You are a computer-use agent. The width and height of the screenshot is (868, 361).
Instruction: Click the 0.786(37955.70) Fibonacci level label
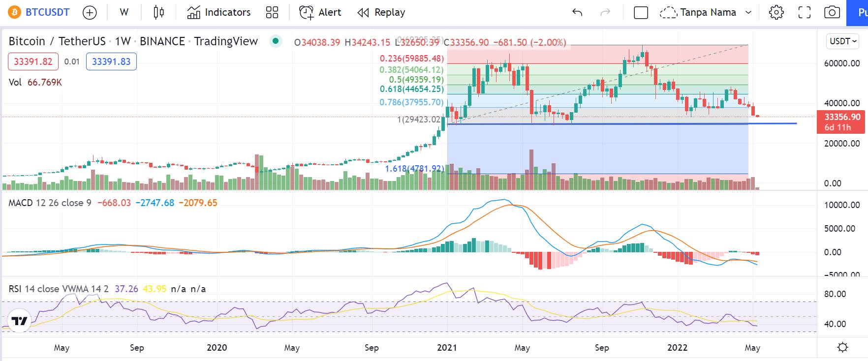(x=412, y=102)
